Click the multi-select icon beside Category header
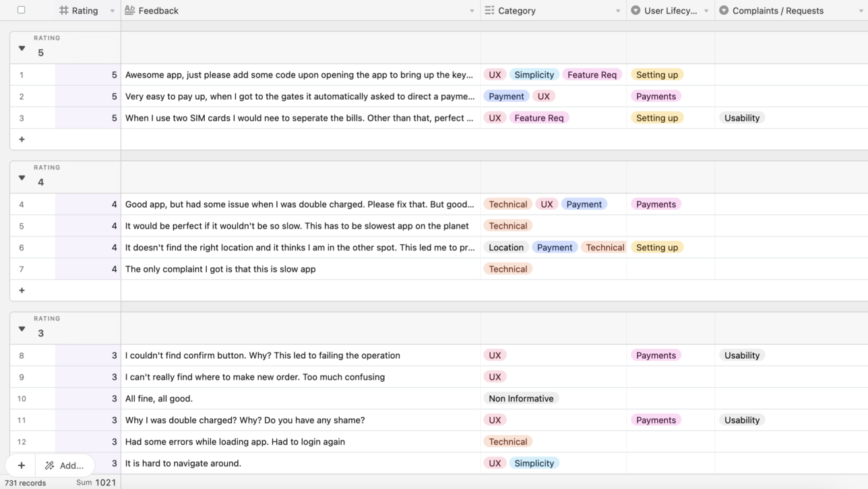 tap(489, 11)
